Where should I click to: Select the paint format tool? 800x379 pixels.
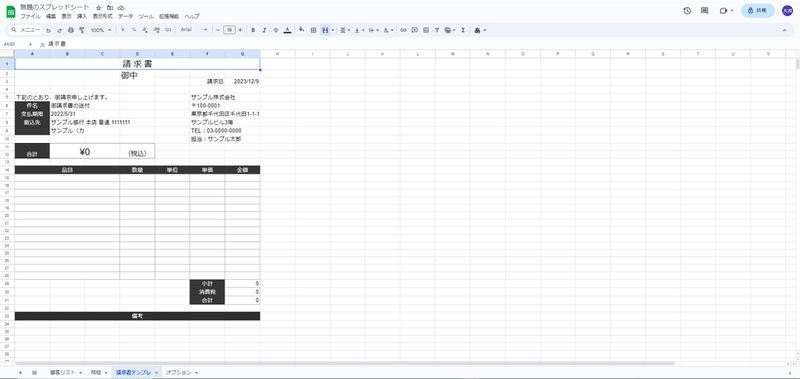click(x=82, y=30)
